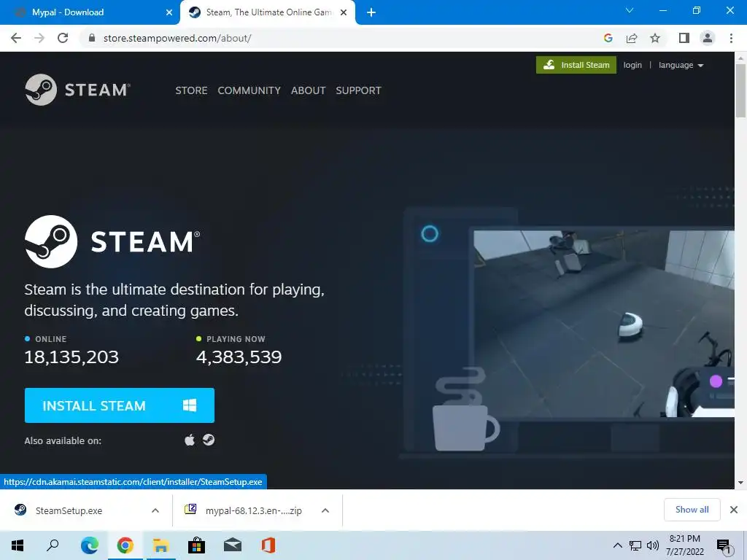
Task: Click the green Install Steam header button
Action: (x=576, y=65)
